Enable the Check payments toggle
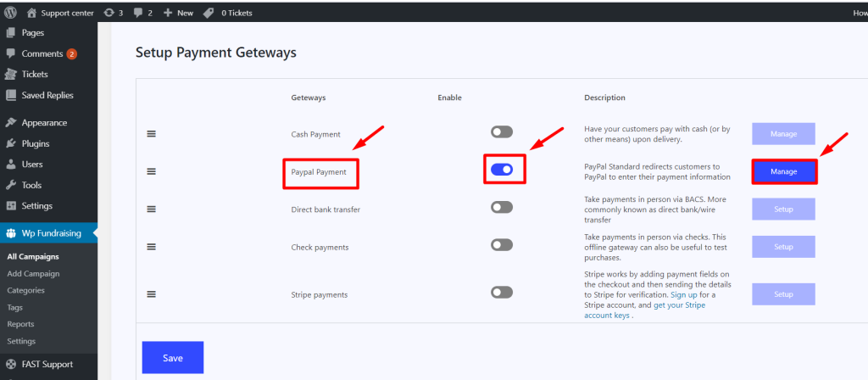 502,245
